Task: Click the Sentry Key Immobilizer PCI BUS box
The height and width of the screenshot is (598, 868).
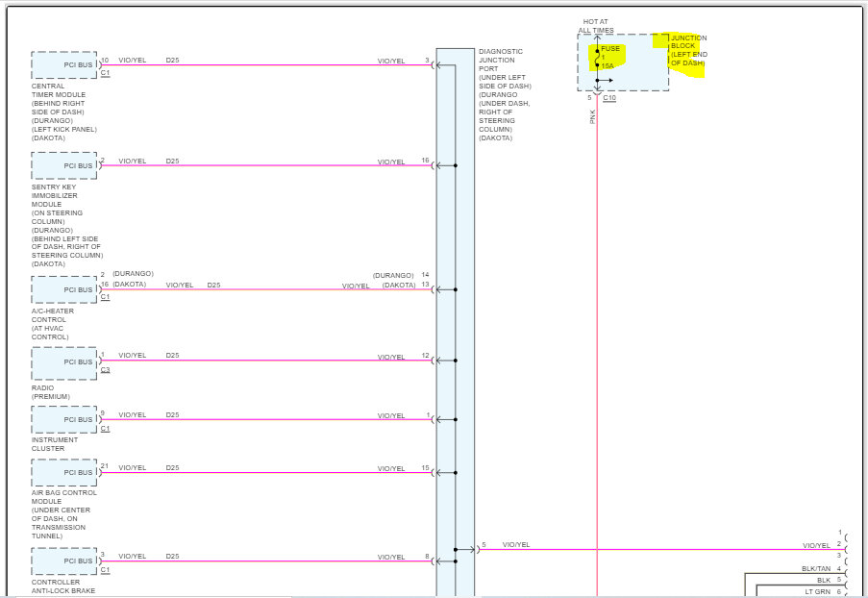Action: 64,165
